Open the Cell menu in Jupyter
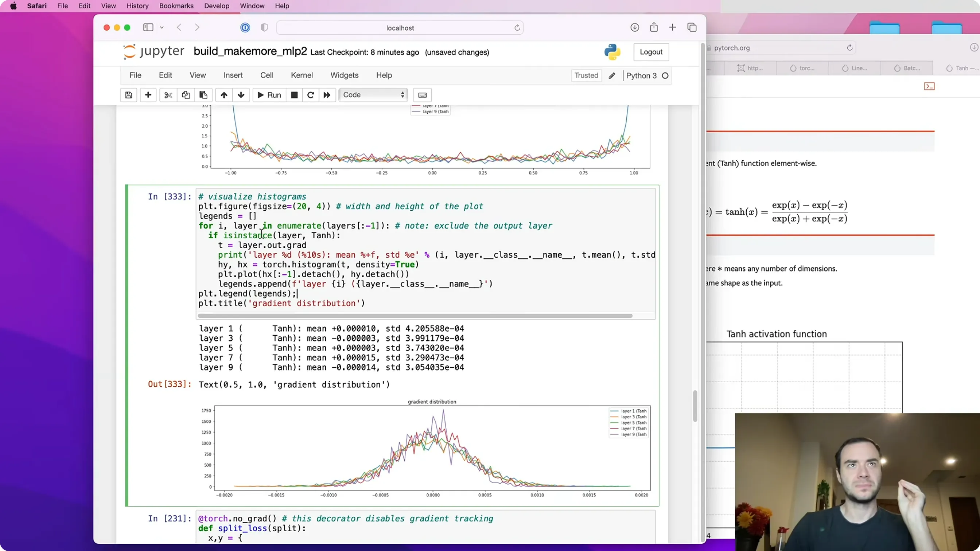Viewport: 980px width, 551px height. pyautogui.click(x=267, y=75)
